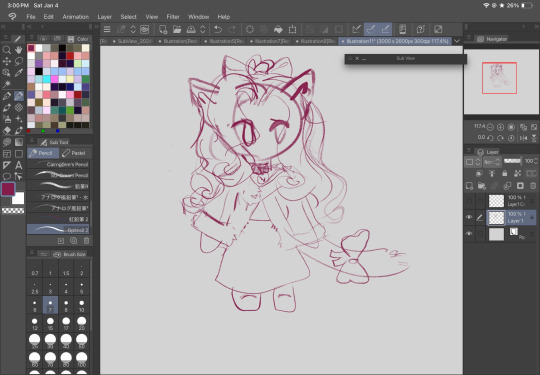Image resolution: width=540 pixels, height=375 pixels.
Task: Select the Pencil sub tool group
Action: (43, 153)
